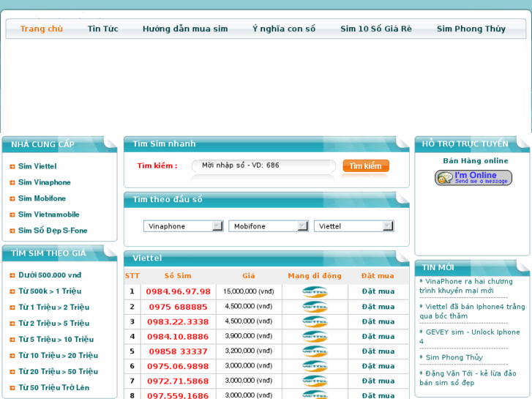Image resolution: width=532 pixels, height=399 pixels.
Task: Click Viettel logo in row 7
Action: (315, 381)
